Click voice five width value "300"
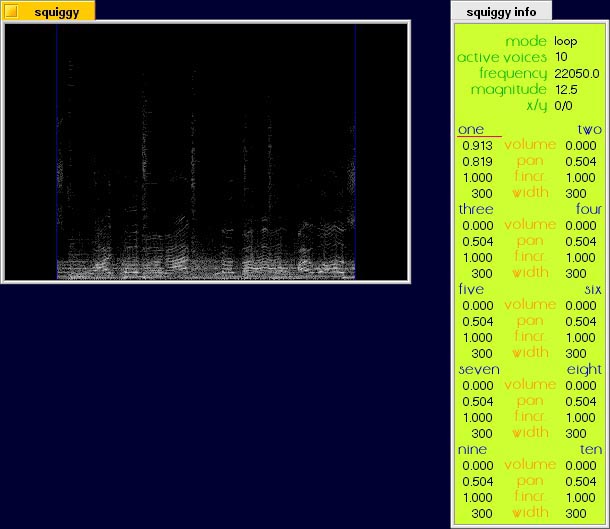This screenshot has width=610, height=529. (482, 354)
